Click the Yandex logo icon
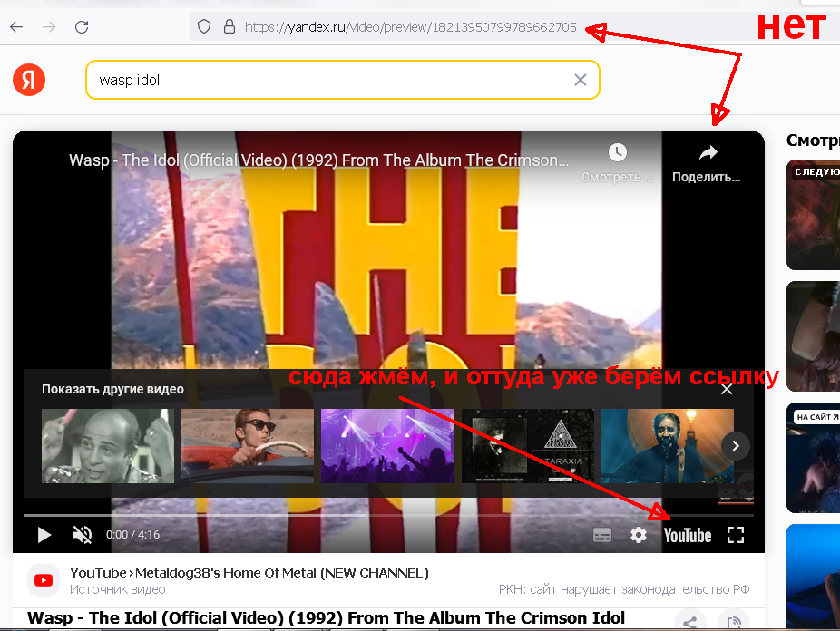The height and width of the screenshot is (631, 840). [29, 80]
